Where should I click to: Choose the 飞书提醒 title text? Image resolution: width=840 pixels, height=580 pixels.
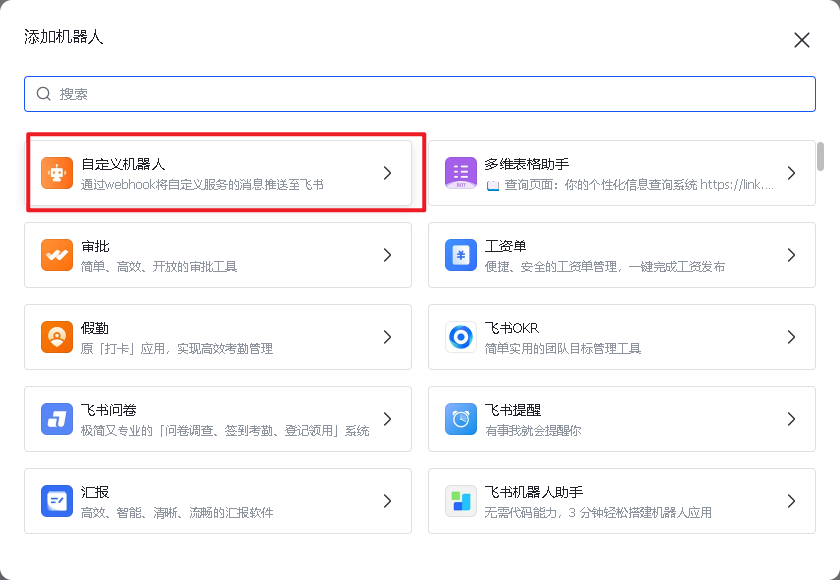pyautogui.click(x=513, y=410)
